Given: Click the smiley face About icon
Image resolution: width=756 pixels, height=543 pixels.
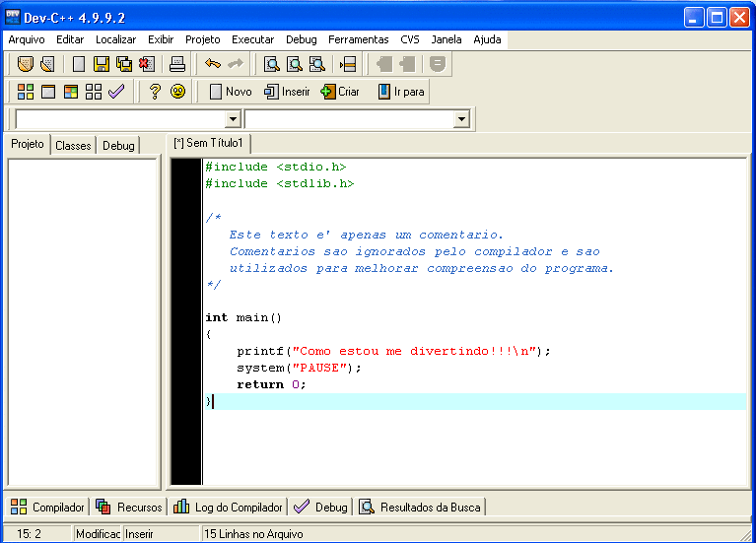Looking at the screenshot, I should [x=177, y=92].
